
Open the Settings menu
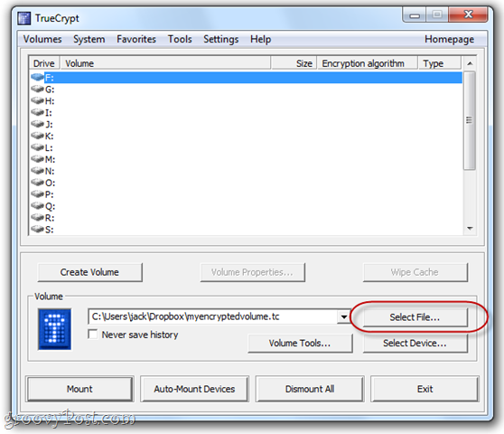coord(220,39)
